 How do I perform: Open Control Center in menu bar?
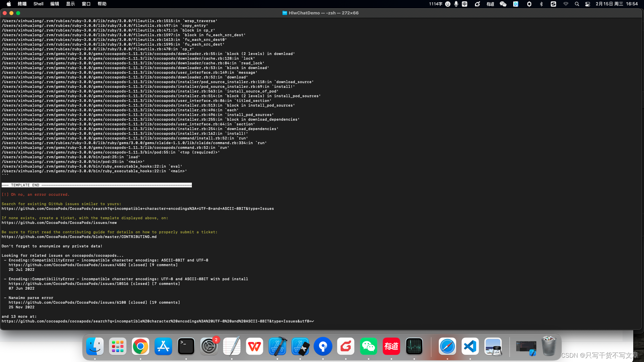(x=588, y=4)
